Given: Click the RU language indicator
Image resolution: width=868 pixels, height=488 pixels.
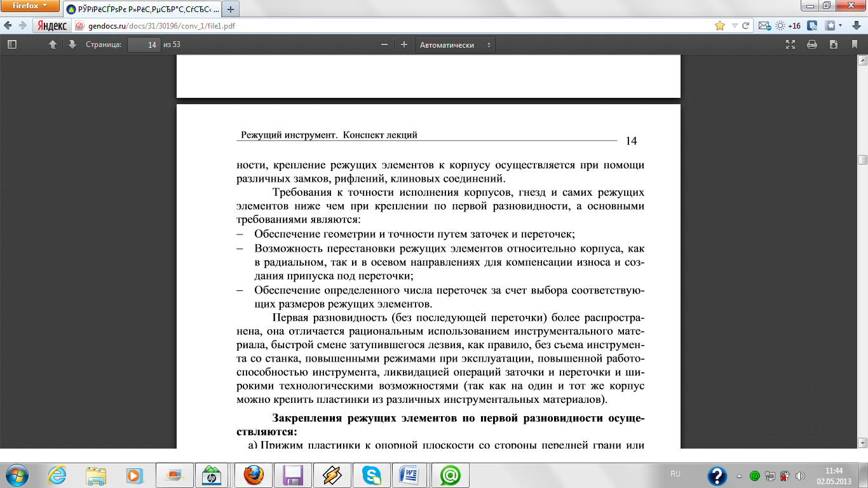Looking at the screenshot, I should pyautogui.click(x=675, y=474).
